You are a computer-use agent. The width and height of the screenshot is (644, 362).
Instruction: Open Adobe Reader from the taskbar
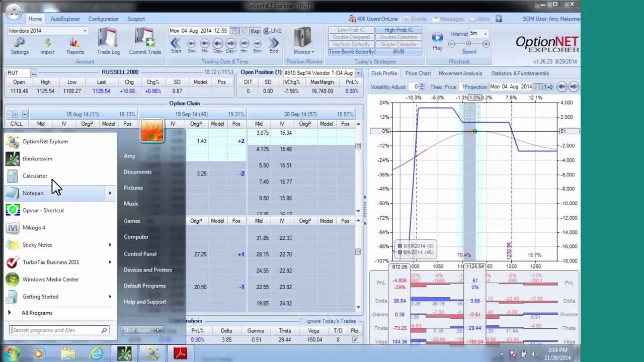[x=180, y=354]
